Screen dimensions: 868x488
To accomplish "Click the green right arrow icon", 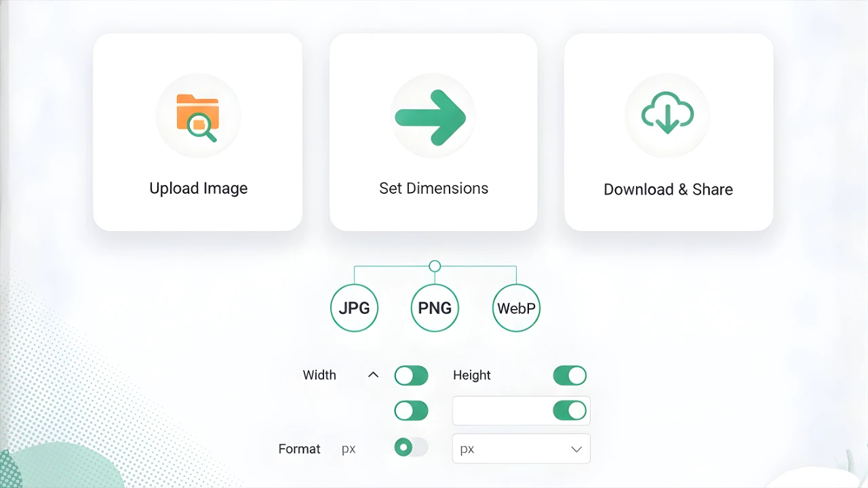I will point(431,117).
